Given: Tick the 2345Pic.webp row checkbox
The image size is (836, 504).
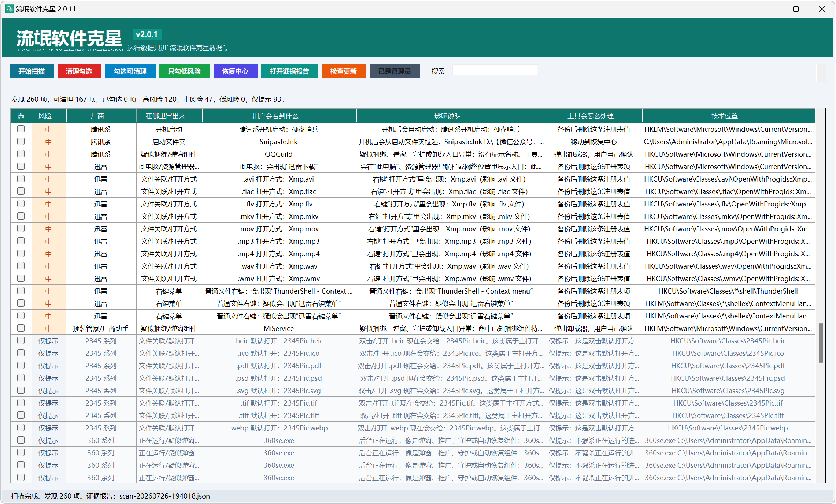Looking at the screenshot, I should (x=21, y=428).
